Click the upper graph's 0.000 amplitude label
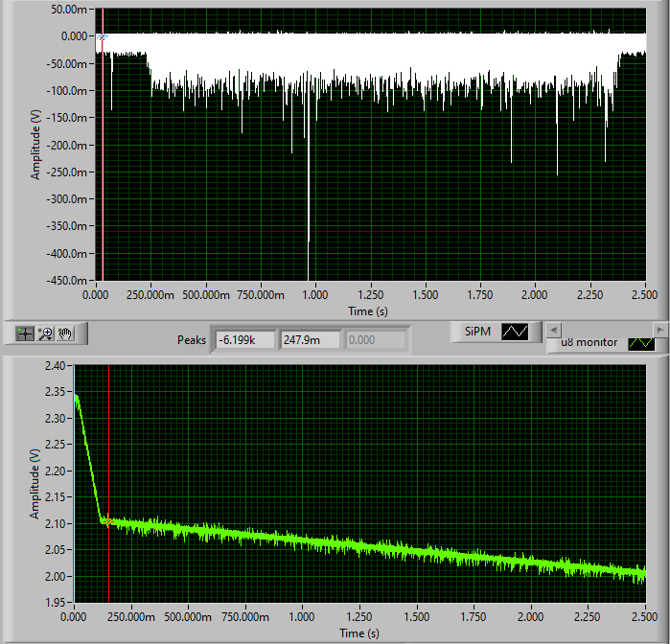Screen dimensions: 670x644 tap(74, 36)
